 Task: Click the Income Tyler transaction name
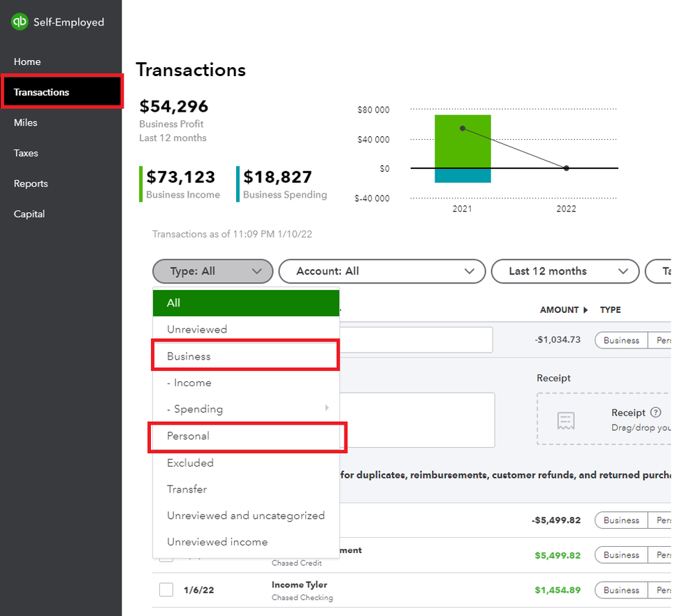pos(299,585)
